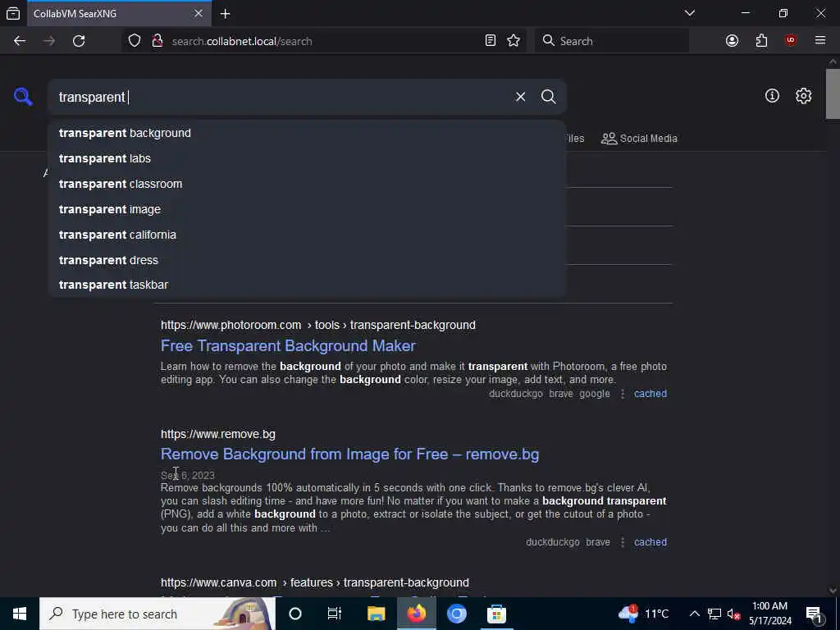Select suggestion transparent background
The width and height of the screenshot is (840, 630).
pos(307,133)
